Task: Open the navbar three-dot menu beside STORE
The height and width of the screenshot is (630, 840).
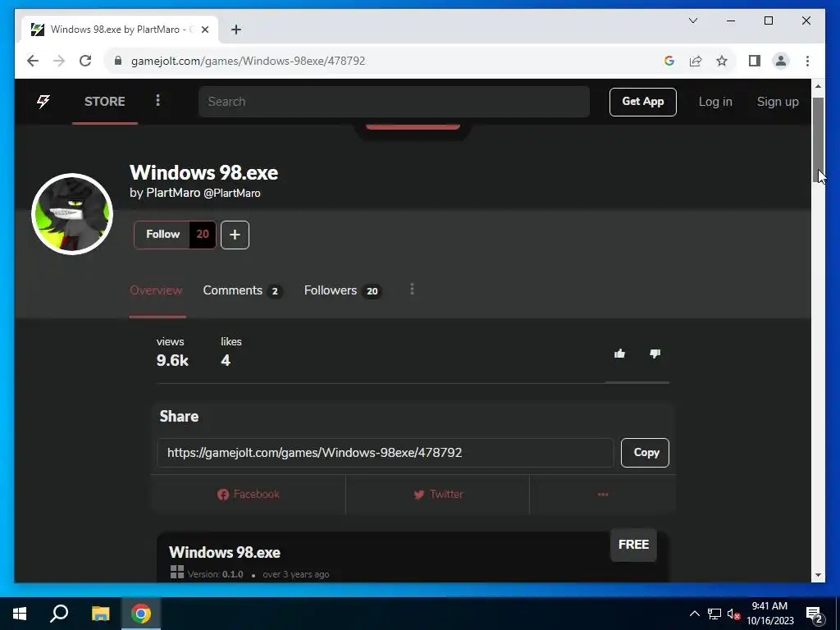Action: point(157,101)
